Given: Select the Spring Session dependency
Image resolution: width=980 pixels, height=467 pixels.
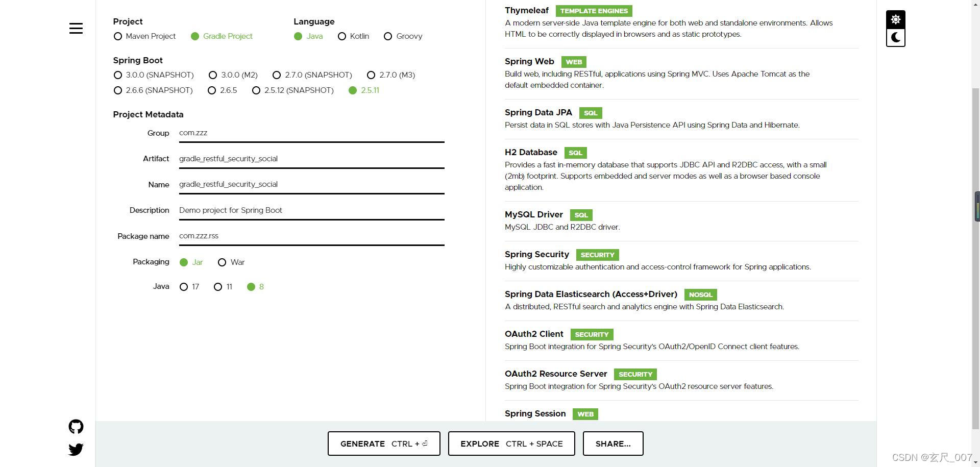Looking at the screenshot, I should coord(681,413).
